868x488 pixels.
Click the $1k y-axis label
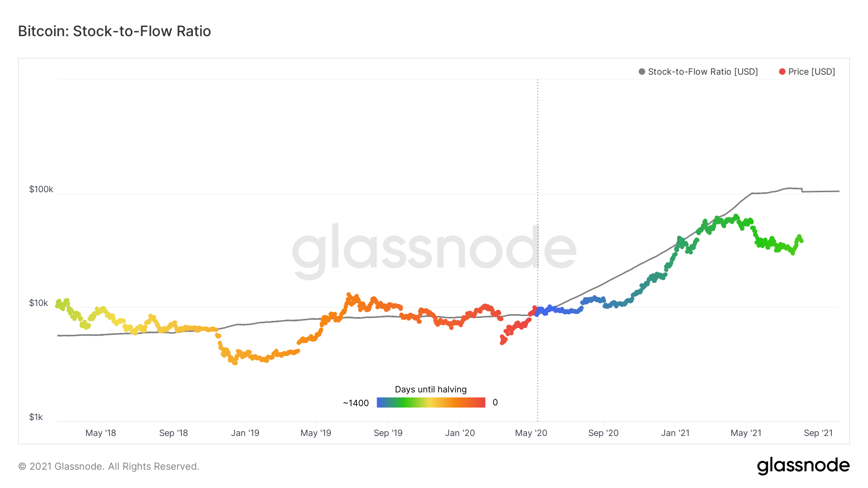point(36,417)
